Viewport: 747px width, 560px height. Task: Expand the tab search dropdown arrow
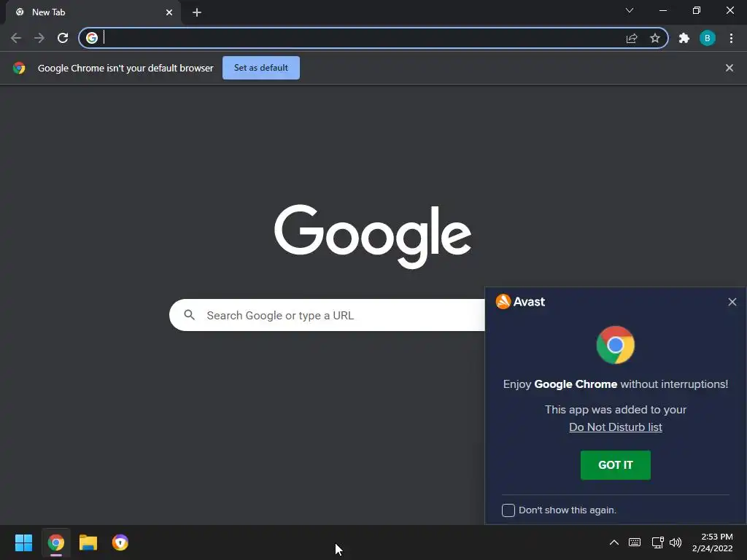630,10
